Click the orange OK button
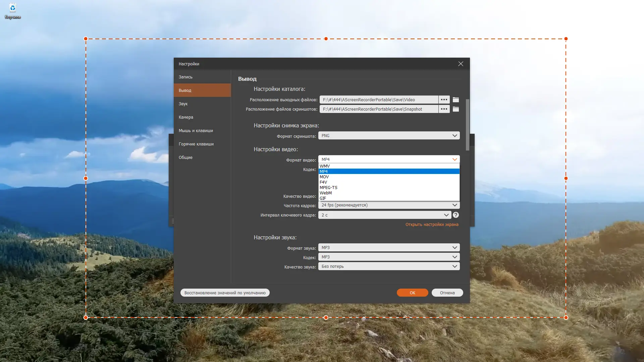The width and height of the screenshot is (644, 362). (x=412, y=293)
